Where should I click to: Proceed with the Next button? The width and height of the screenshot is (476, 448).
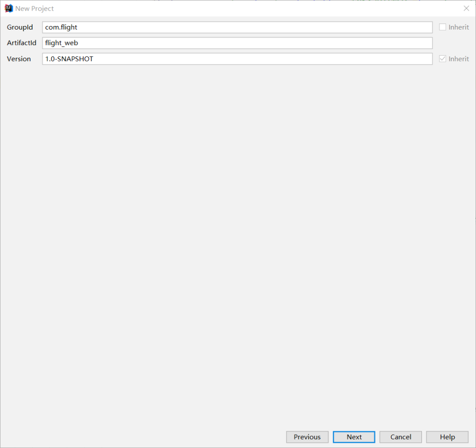[x=354, y=437]
